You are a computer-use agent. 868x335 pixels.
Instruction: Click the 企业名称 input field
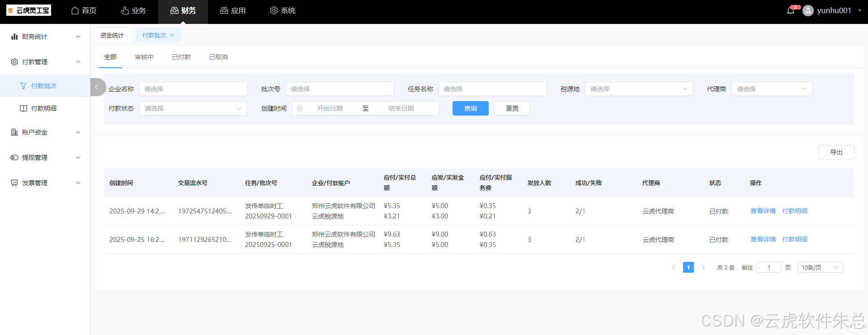[193, 89]
